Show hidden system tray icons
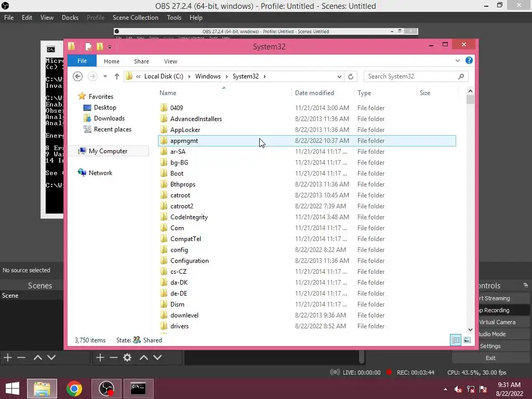This screenshot has width=532, height=399. (445, 390)
